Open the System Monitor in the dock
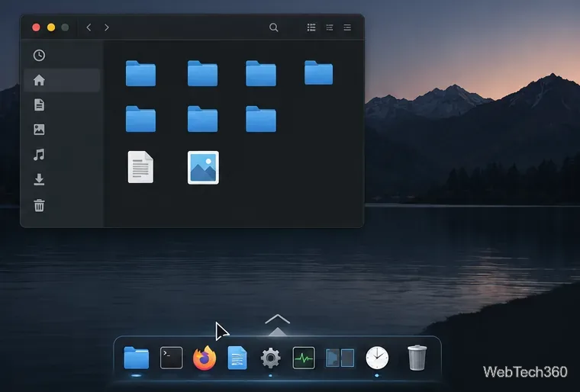 pos(304,358)
